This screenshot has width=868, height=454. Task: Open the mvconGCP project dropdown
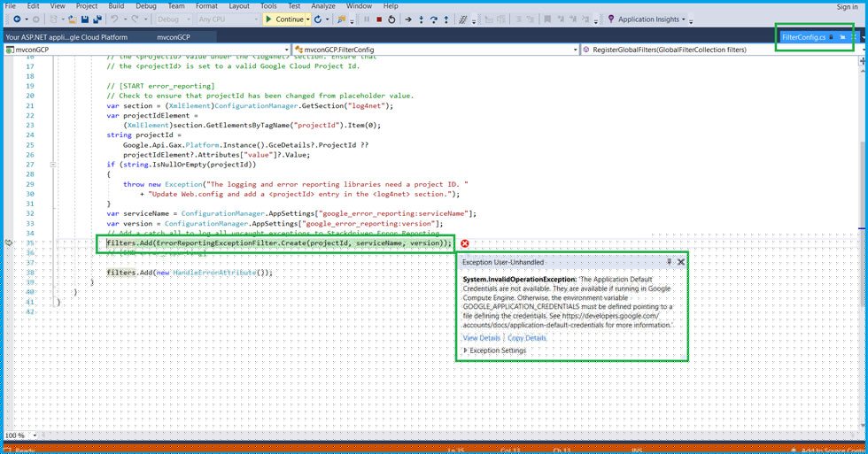147,50
